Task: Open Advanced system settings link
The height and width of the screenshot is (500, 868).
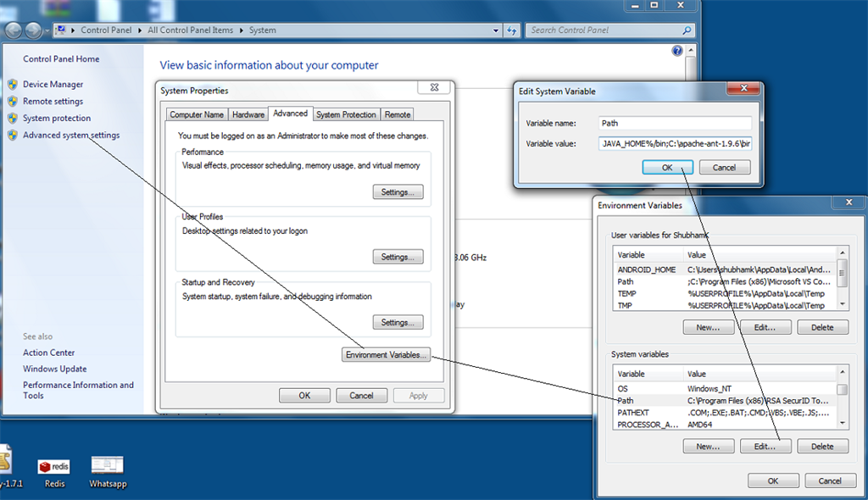Action: click(x=71, y=135)
